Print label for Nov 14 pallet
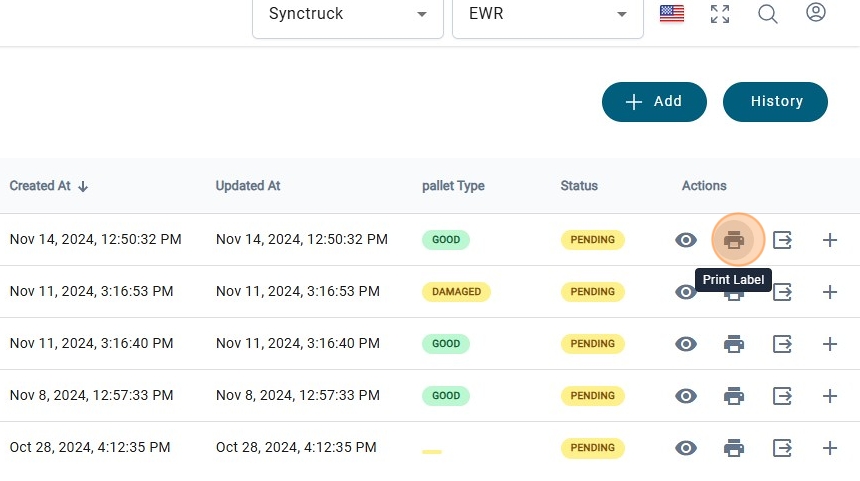This screenshot has height=481, width=860. (734, 240)
